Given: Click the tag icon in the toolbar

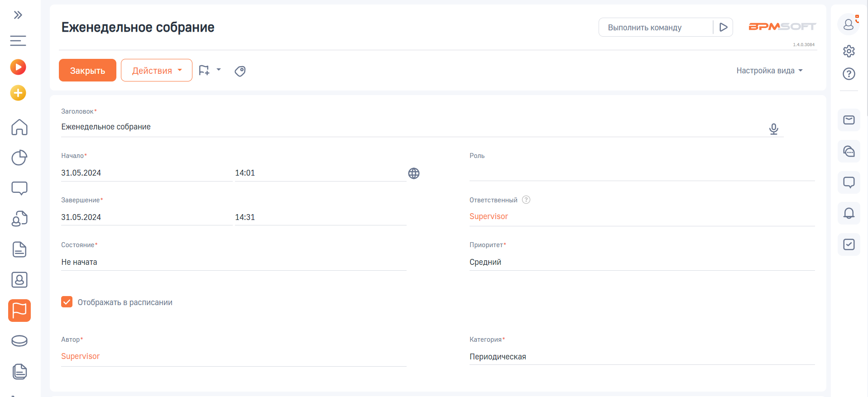Looking at the screenshot, I should point(240,71).
